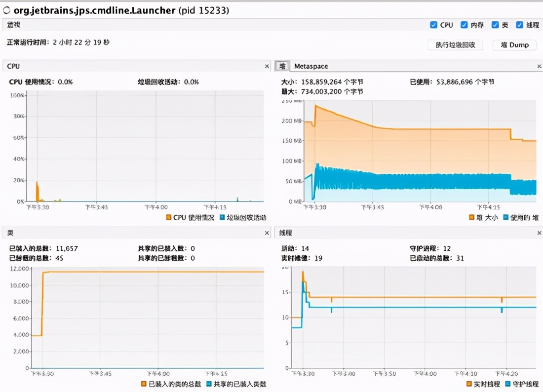
Task: Click the orange CPU usage spike in the CPU chart
Action: click(38, 192)
